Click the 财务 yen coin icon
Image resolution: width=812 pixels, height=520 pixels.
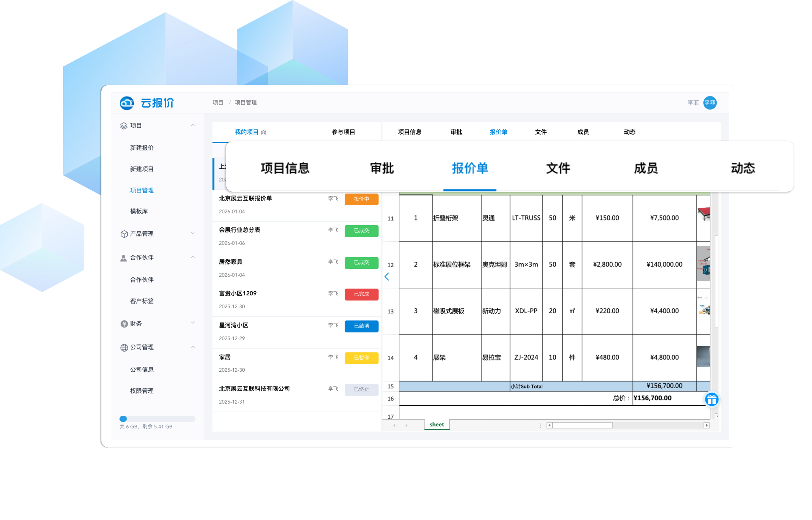click(x=124, y=324)
